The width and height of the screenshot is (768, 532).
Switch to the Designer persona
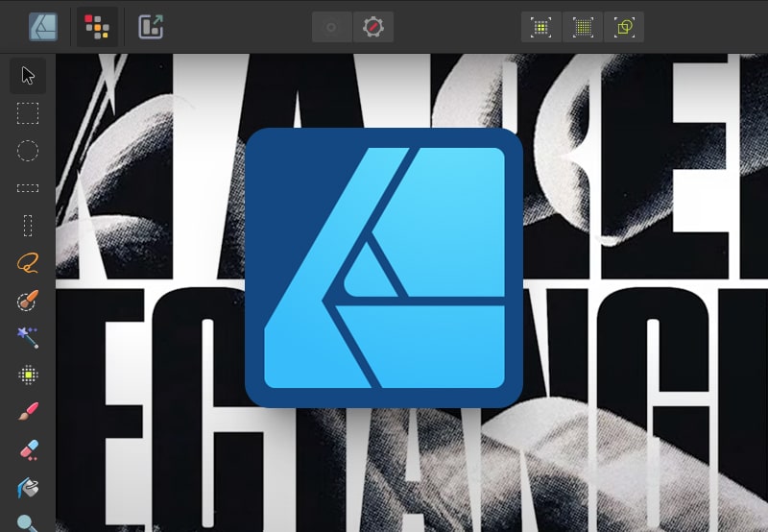[43, 27]
